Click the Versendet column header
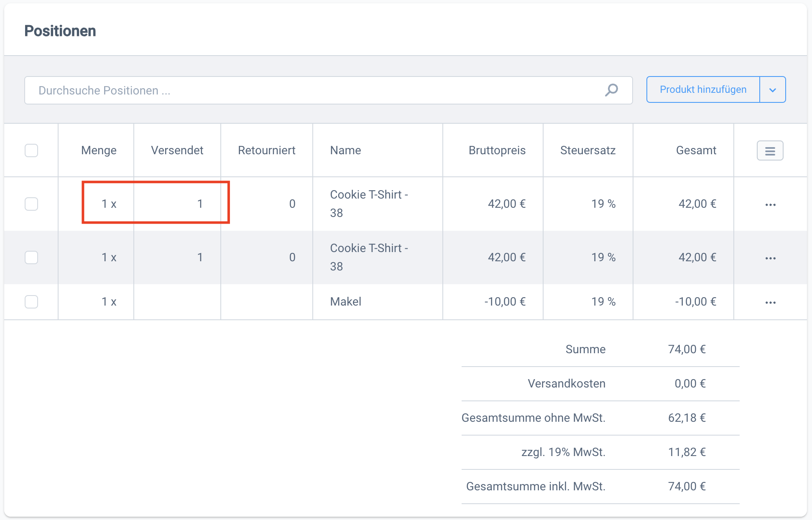This screenshot has width=812, height=520. [177, 150]
